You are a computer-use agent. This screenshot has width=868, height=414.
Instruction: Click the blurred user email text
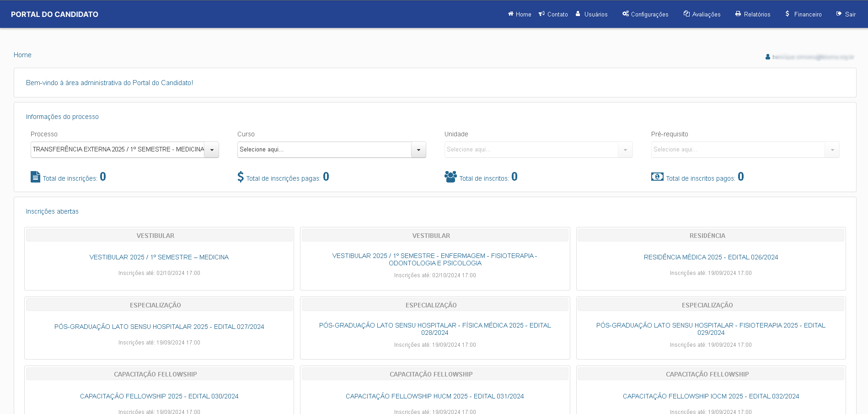(813, 57)
